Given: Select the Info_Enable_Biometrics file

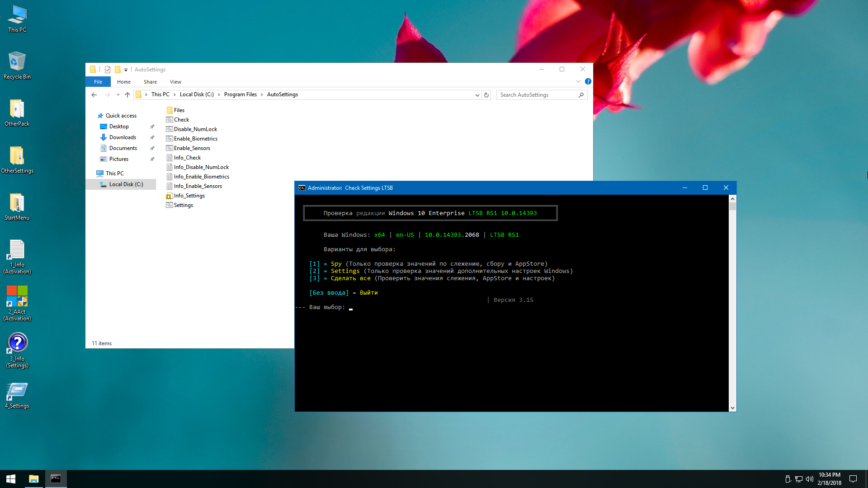Looking at the screenshot, I should [x=201, y=177].
